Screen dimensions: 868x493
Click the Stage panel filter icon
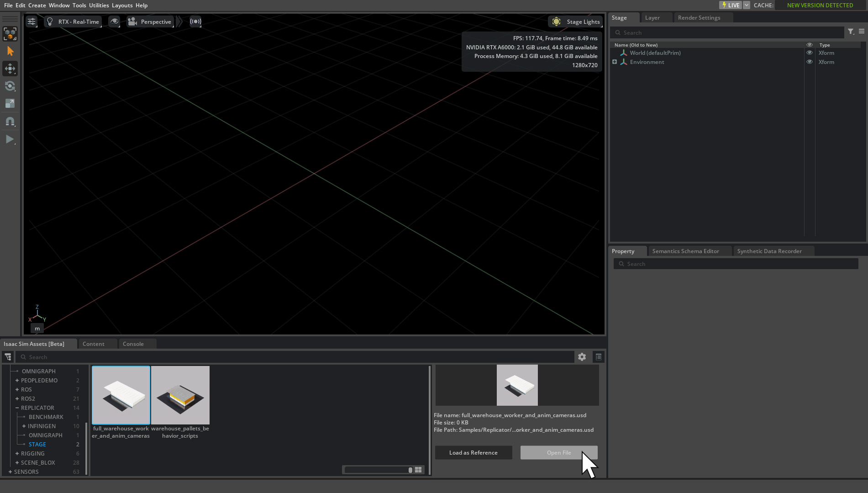(851, 32)
